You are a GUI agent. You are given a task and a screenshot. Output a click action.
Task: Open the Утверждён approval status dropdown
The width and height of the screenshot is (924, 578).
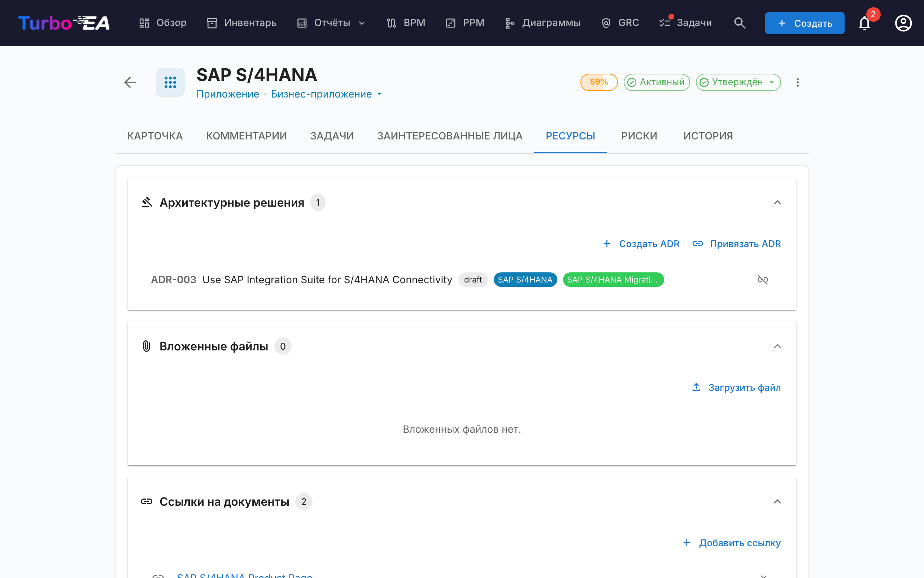[738, 82]
